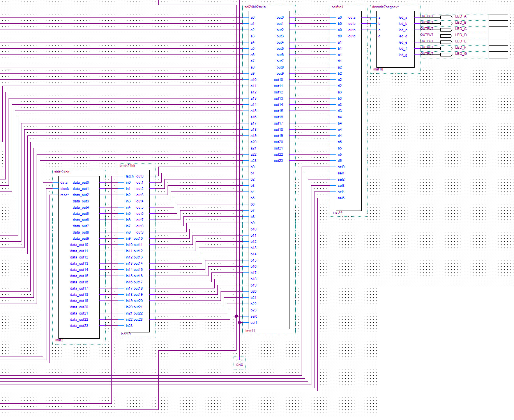514x420 pixels.
Task: Select the latch24bit block title
Action: point(127,166)
